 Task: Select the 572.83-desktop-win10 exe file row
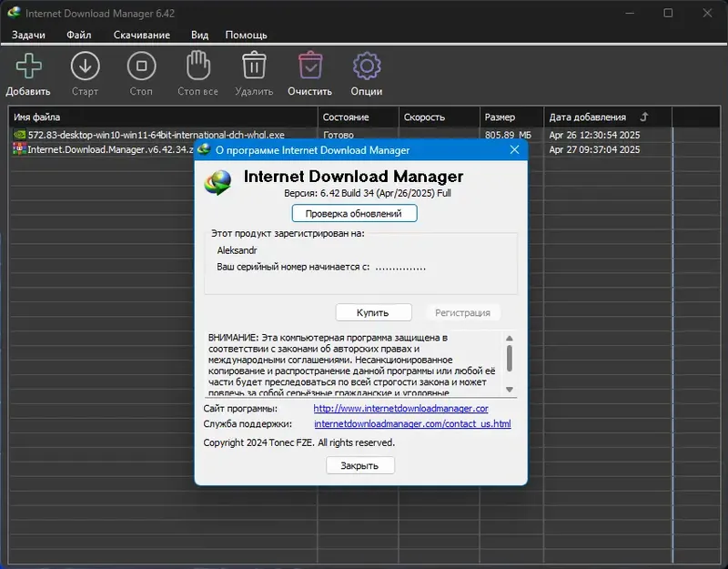tap(156, 135)
